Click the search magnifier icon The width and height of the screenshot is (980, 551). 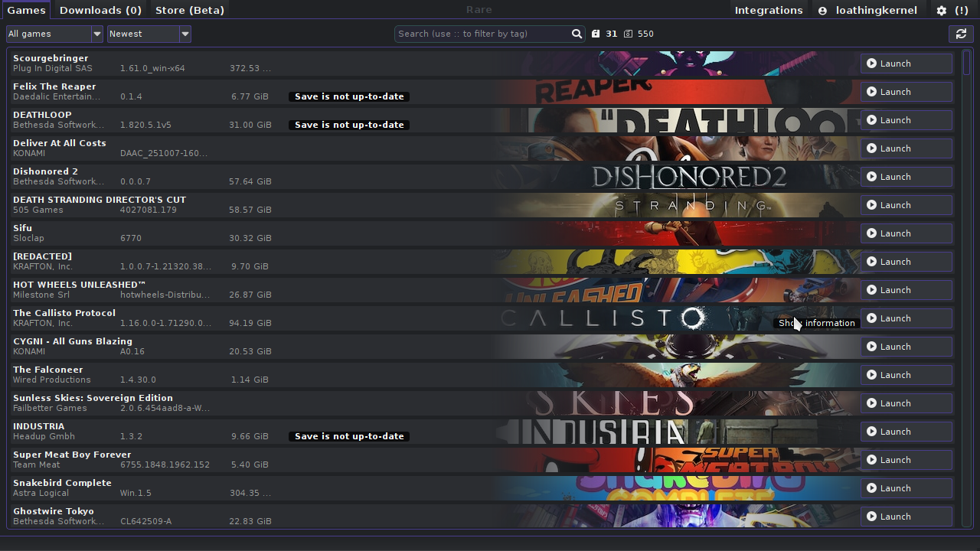pos(577,34)
